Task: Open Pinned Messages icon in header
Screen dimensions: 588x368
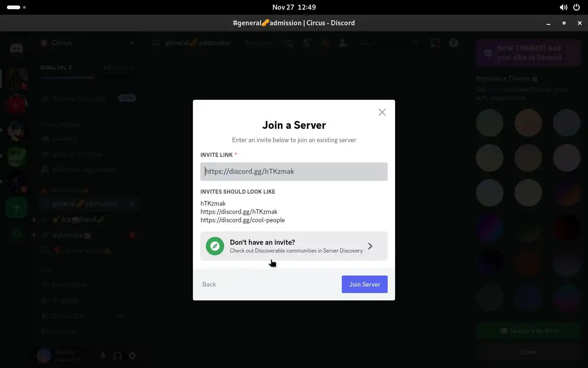Action: coord(325,43)
